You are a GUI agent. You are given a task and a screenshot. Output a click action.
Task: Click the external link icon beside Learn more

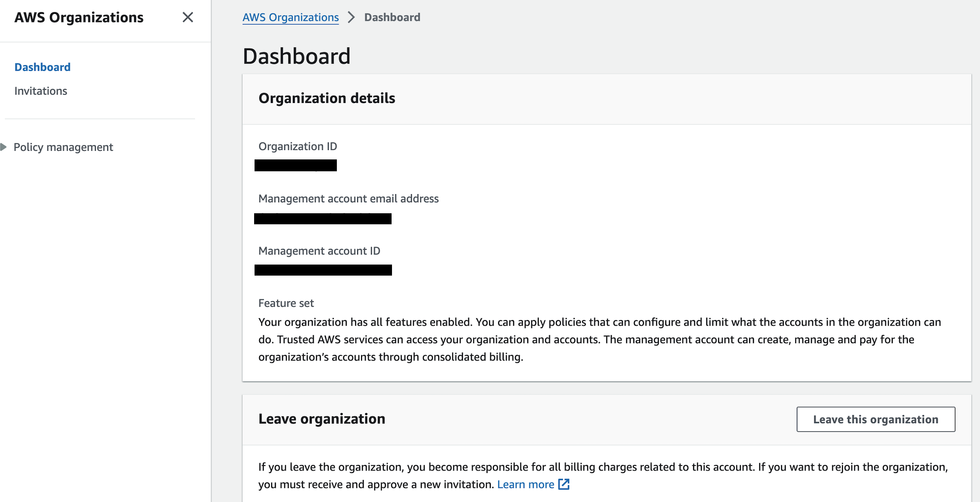pyautogui.click(x=564, y=484)
